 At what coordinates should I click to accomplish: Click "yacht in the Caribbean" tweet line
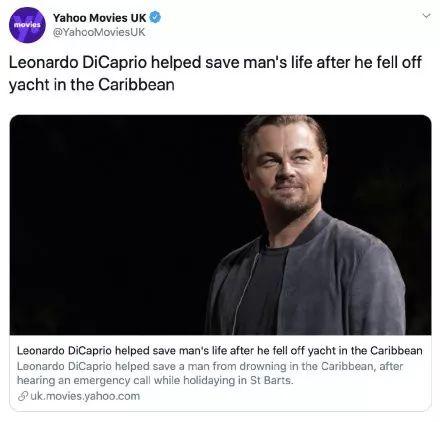[x=92, y=84]
